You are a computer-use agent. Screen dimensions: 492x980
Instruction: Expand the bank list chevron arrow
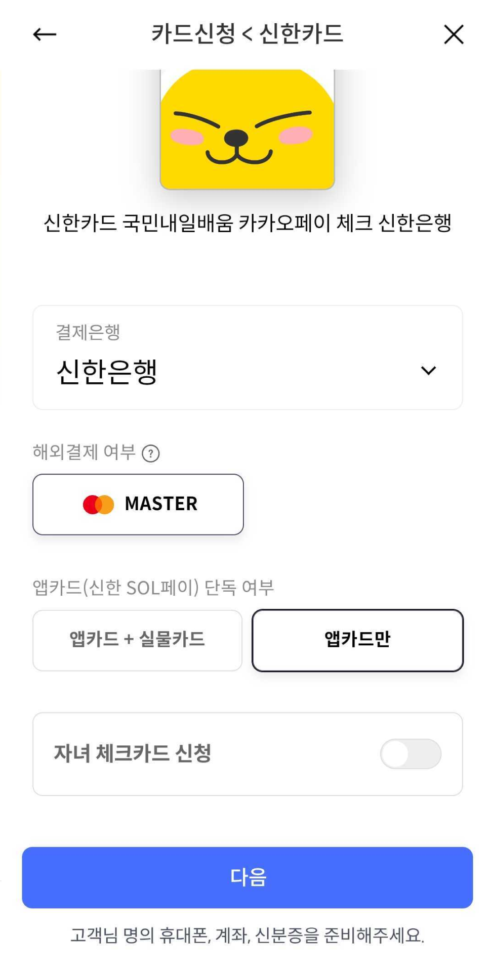coord(428,371)
